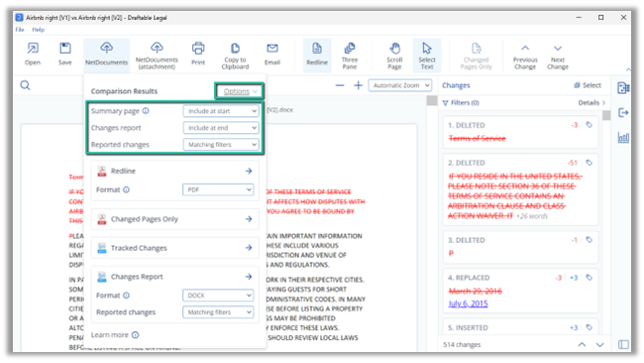This screenshot has height=363, width=644.
Task: Click the document scrollbar thumb
Action: coord(432,100)
